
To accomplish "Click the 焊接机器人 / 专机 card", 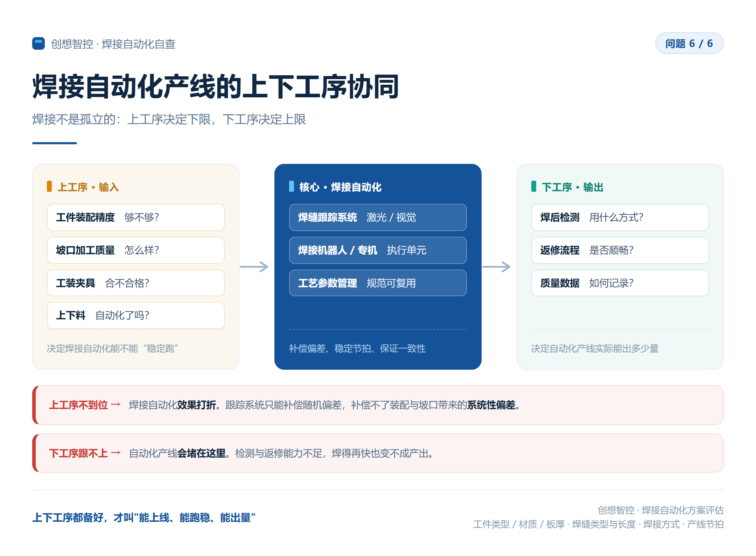I will tap(378, 250).
